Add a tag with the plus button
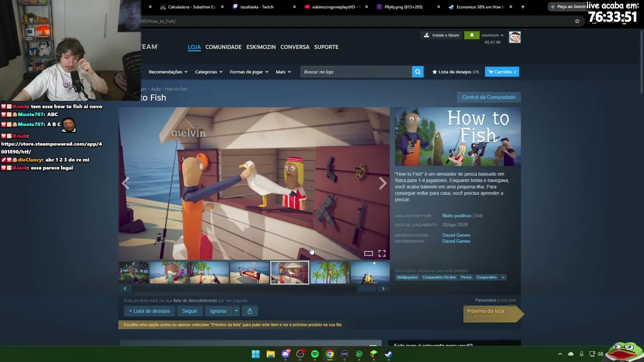The image size is (644, 362). [x=503, y=278]
